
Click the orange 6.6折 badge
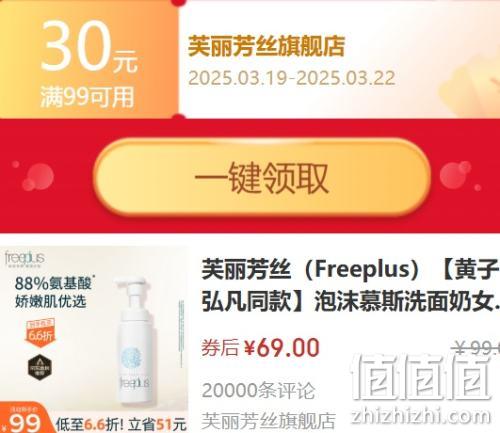click(41, 333)
